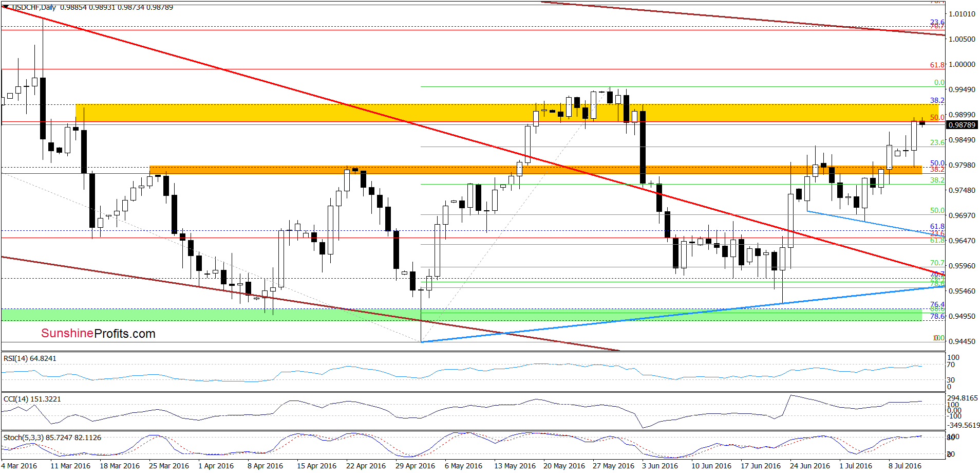Viewport: 980px width, 473px height.
Task: Click the 0.99490 price axis label
Action: [962, 89]
